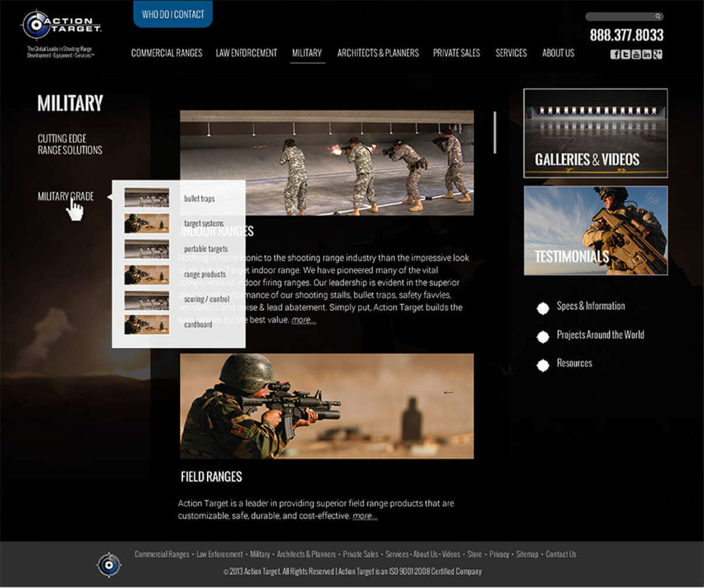
Task: Open Private Sales in the footer
Action: (x=361, y=554)
